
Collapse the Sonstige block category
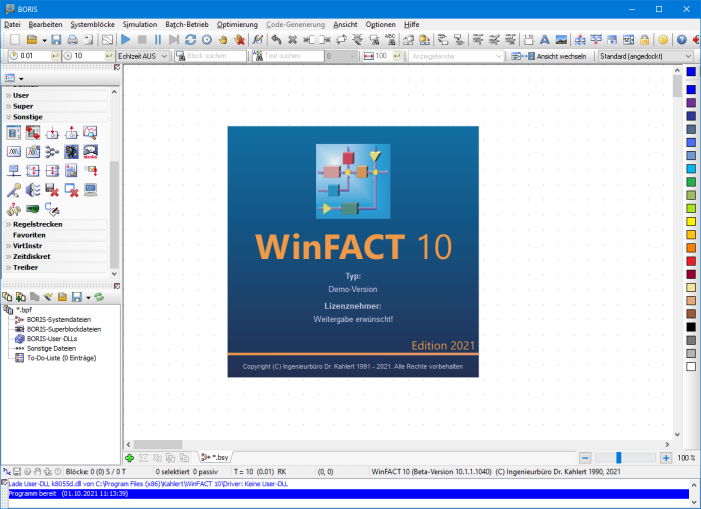(x=56, y=117)
